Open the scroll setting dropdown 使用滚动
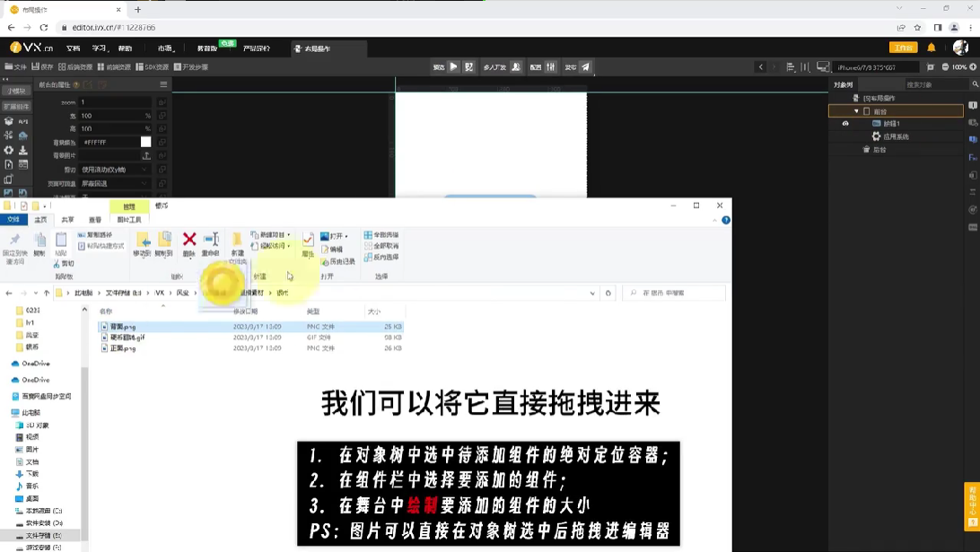This screenshot has height=552, width=980. (x=115, y=170)
